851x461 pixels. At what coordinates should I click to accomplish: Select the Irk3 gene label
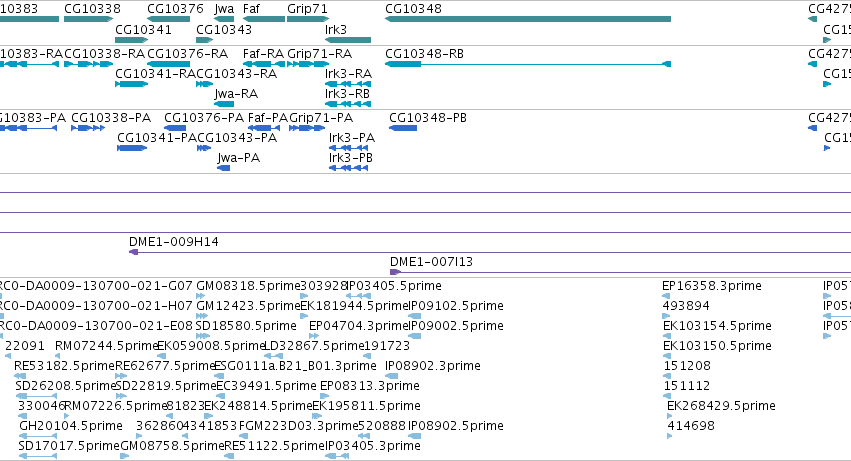click(335, 29)
